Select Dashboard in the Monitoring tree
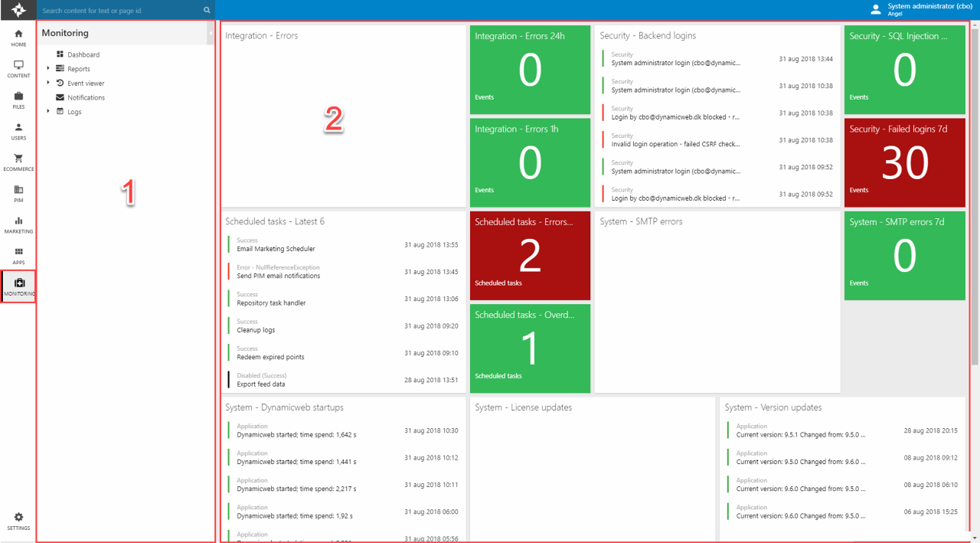Image resolution: width=980 pixels, height=543 pixels. pos(83,55)
